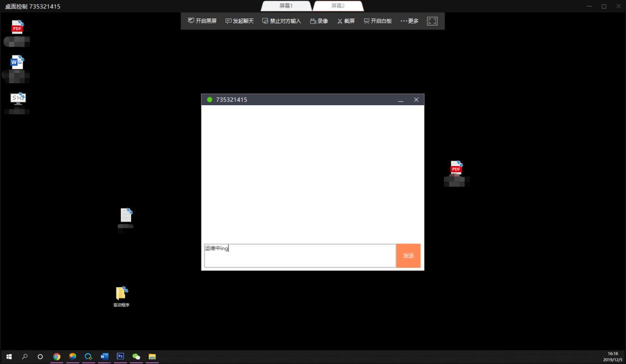The width and height of the screenshot is (626, 364).
Task: Take a screenshot with 截屏
Action: click(x=346, y=21)
